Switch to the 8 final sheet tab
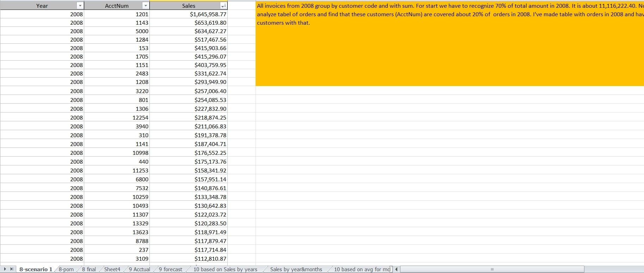This screenshot has width=644, height=273. click(89, 269)
